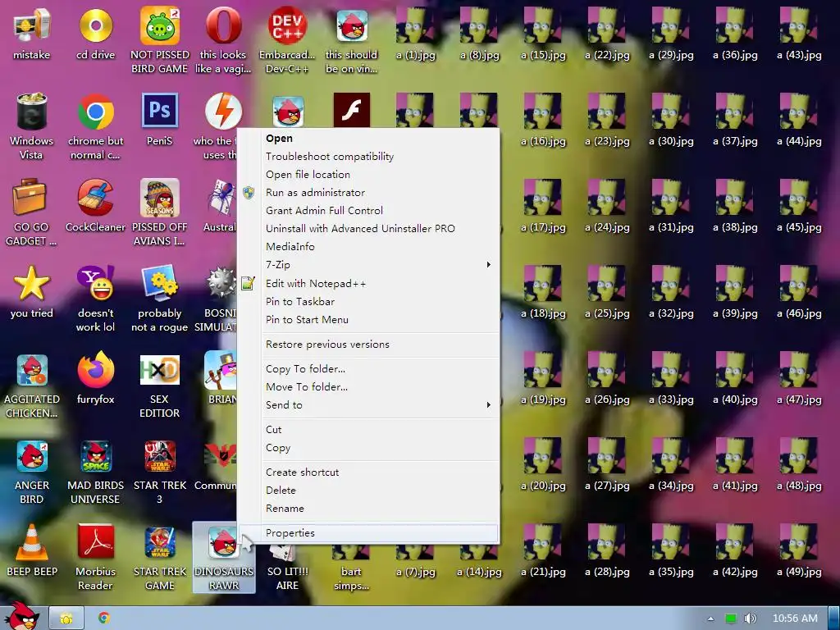Choose Cut in the context menu

[368, 430]
